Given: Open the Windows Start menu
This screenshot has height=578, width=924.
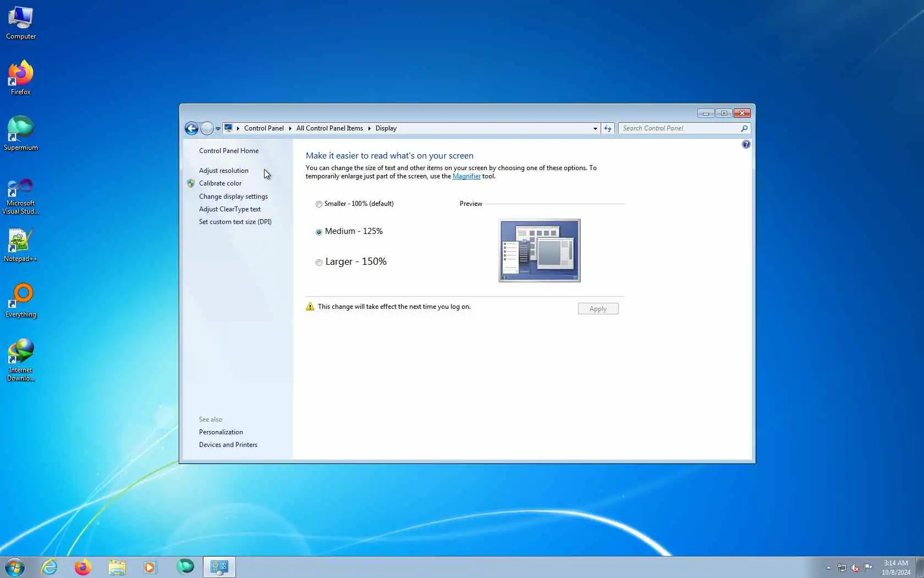Looking at the screenshot, I should tap(15, 567).
